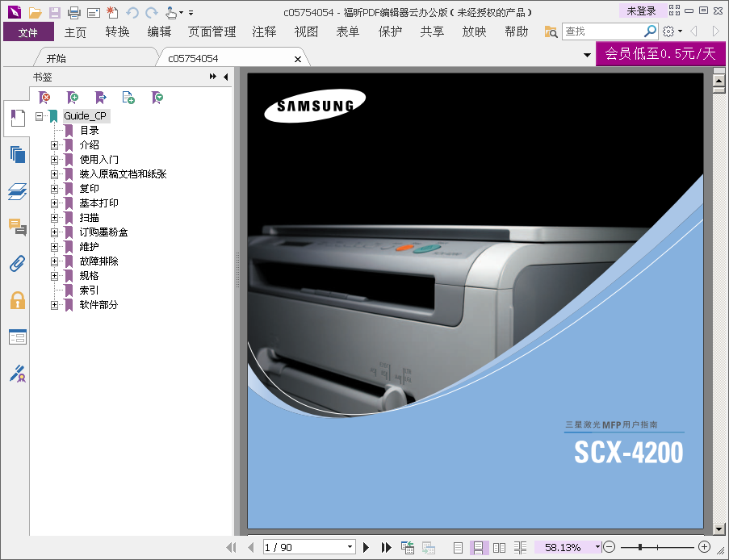Open the Layers panel icon
This screenshot has width=729, height=560.
pyautogui.click(x=17, y=191)
